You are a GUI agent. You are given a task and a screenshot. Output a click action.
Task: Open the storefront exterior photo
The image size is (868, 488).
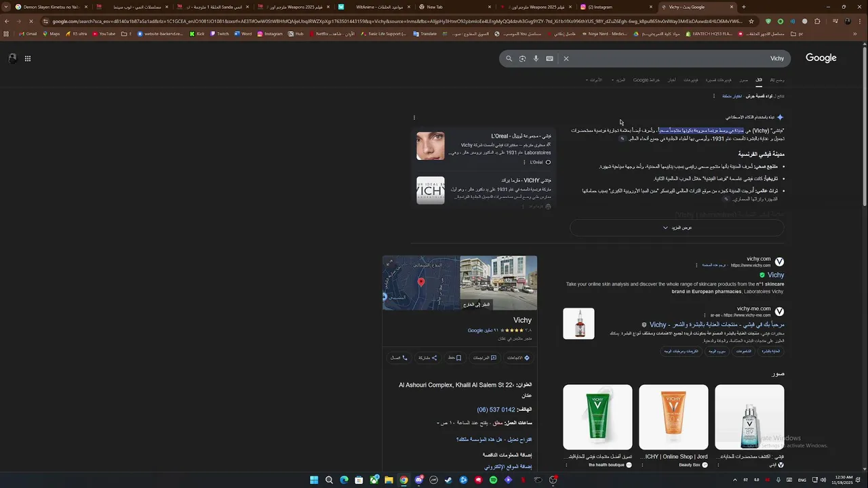(x=498, y=283)
